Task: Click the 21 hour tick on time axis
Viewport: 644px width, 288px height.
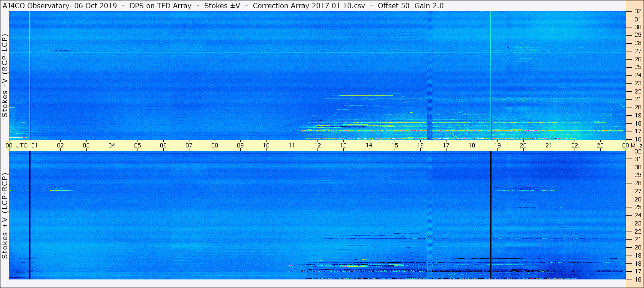Action: click(549, 145)
